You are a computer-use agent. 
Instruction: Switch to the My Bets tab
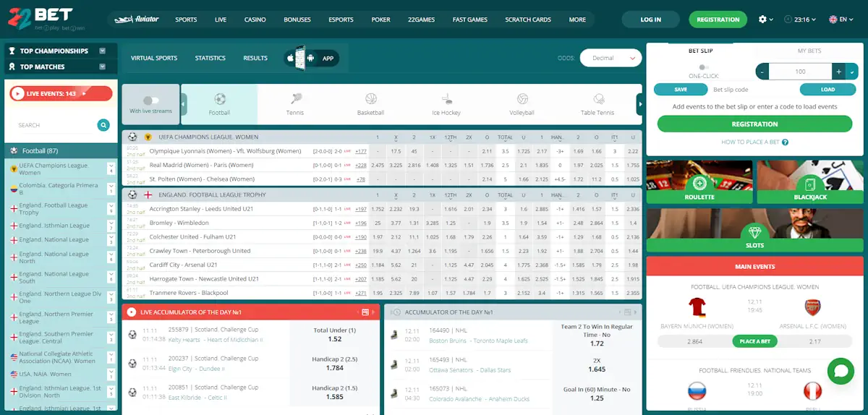point(809,51)
